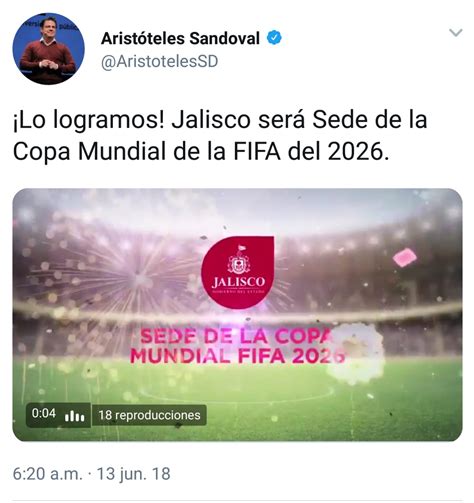Click the sky area above the video stadium
This screenshot has width=474, height=503.
point(237,207)
